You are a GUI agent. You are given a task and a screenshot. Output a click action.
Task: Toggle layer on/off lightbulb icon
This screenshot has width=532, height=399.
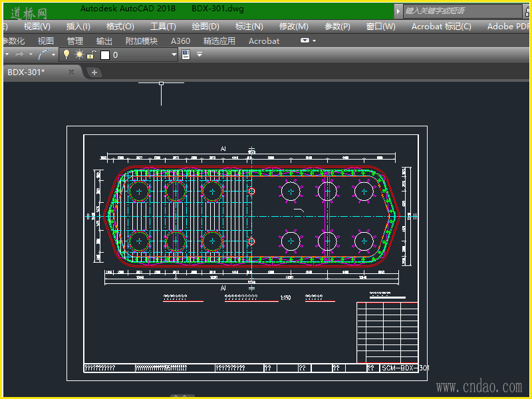tap(66, 55)
